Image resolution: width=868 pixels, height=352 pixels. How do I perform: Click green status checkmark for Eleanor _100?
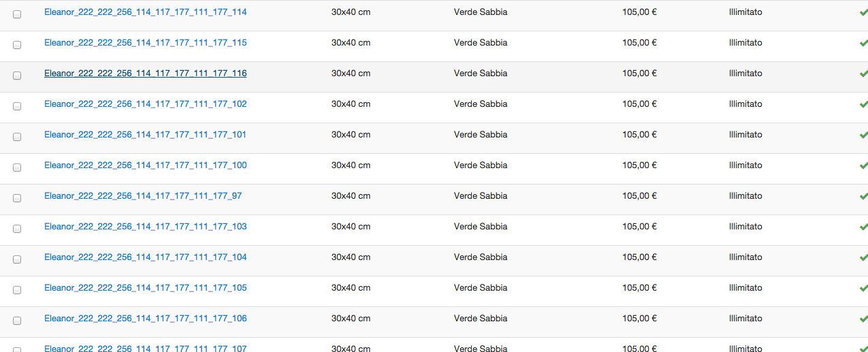point(863,165)
